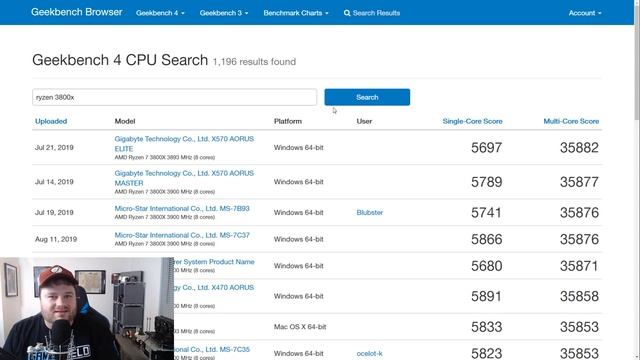Open the X570 AORUS ELITE result
Screen dimensions: 640x360
pyautogui.click(x=184, y=144)
